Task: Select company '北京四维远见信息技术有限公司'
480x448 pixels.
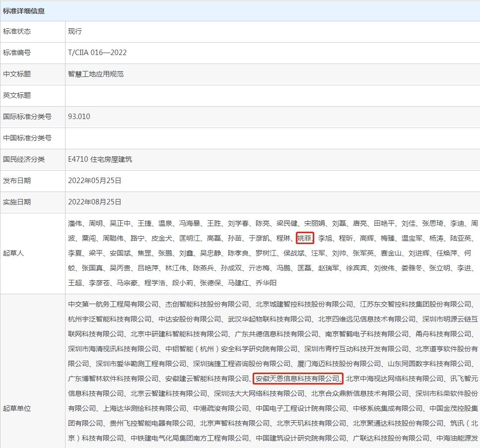Action: [x=367, y=319]
